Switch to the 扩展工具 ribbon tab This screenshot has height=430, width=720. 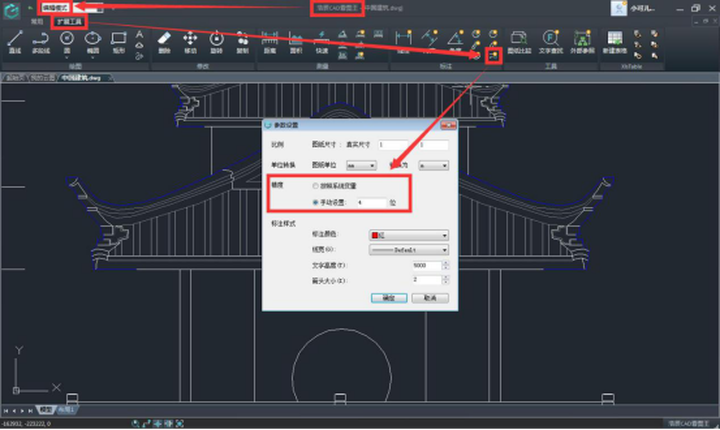coord(69,22)
